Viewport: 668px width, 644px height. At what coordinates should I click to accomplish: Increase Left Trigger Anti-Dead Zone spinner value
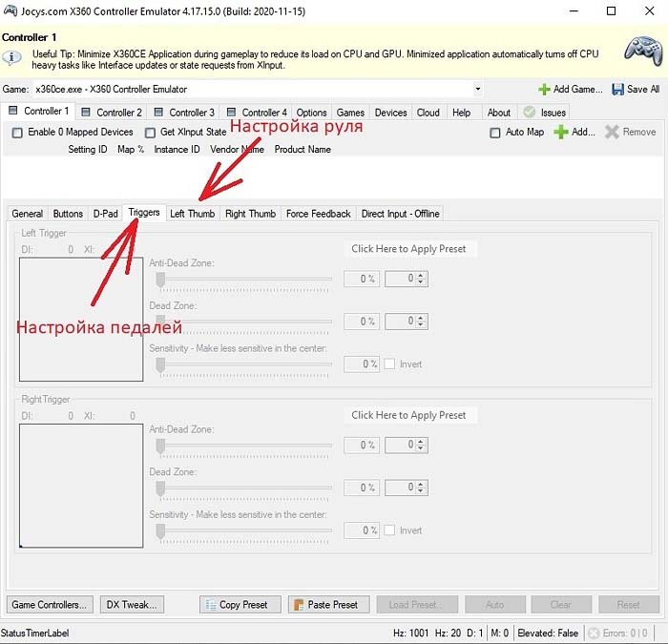coord(421,276)
